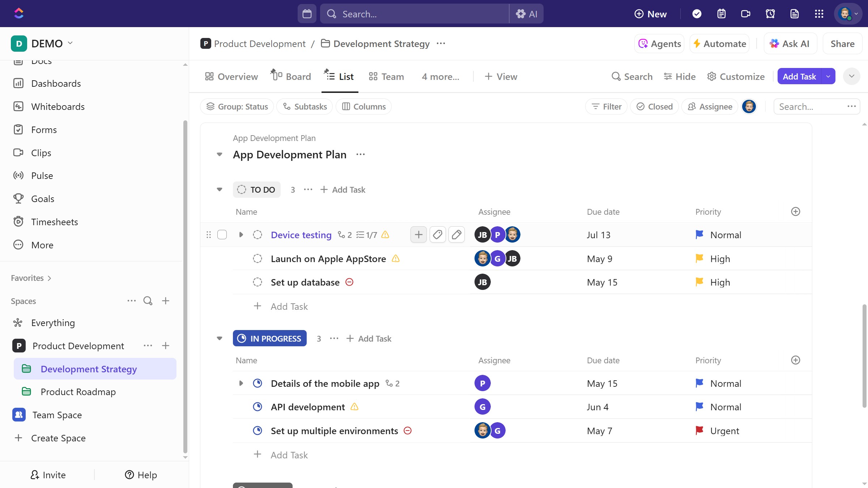Add a subtask to Device testing with plus icon
This screenshot has height=488, width=868.
[x=418, y=235]
